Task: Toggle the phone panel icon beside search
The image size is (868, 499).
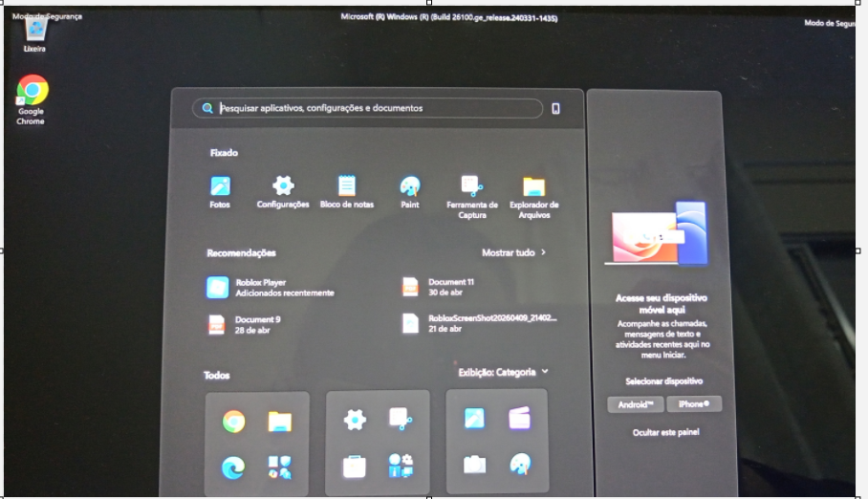Action: (x=555, y=109)
